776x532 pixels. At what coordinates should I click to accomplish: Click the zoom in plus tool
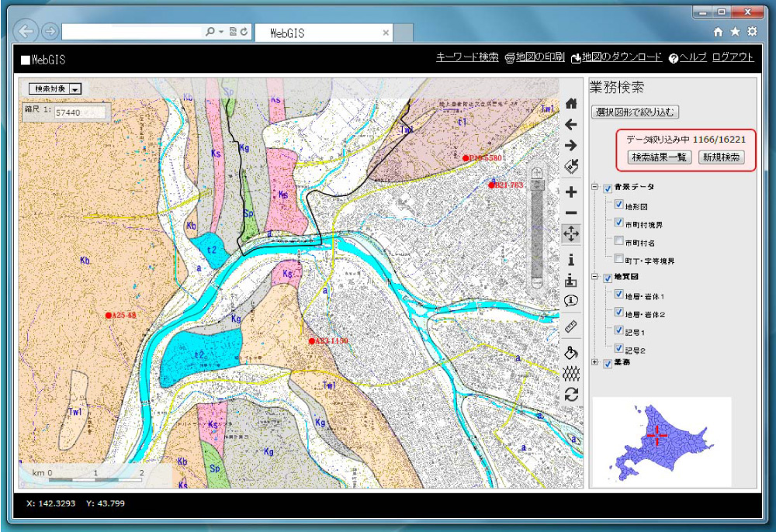coord(571,192)
